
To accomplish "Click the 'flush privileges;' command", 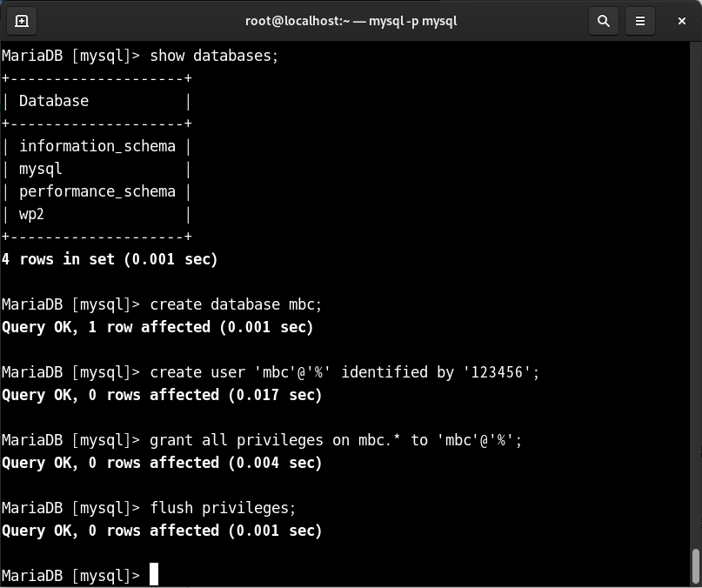I will (223, 508).
